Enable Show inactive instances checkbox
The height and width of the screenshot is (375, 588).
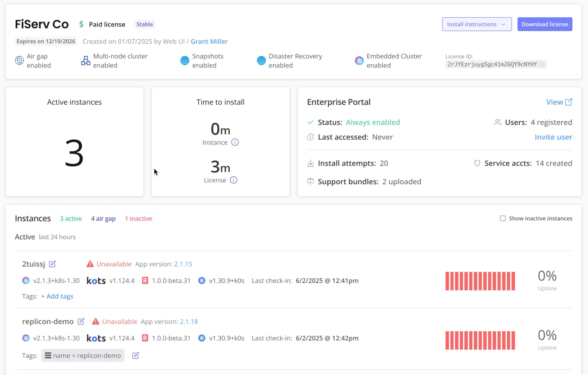503,218
